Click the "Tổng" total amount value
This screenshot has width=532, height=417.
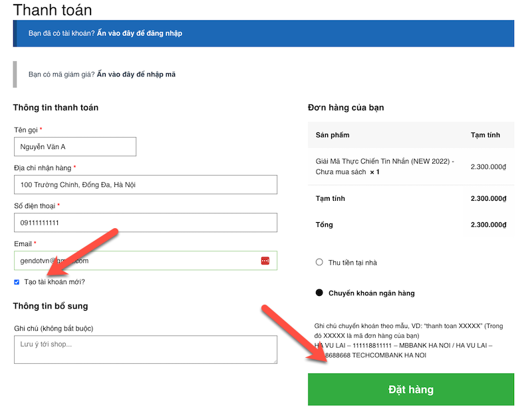(488, 225)
